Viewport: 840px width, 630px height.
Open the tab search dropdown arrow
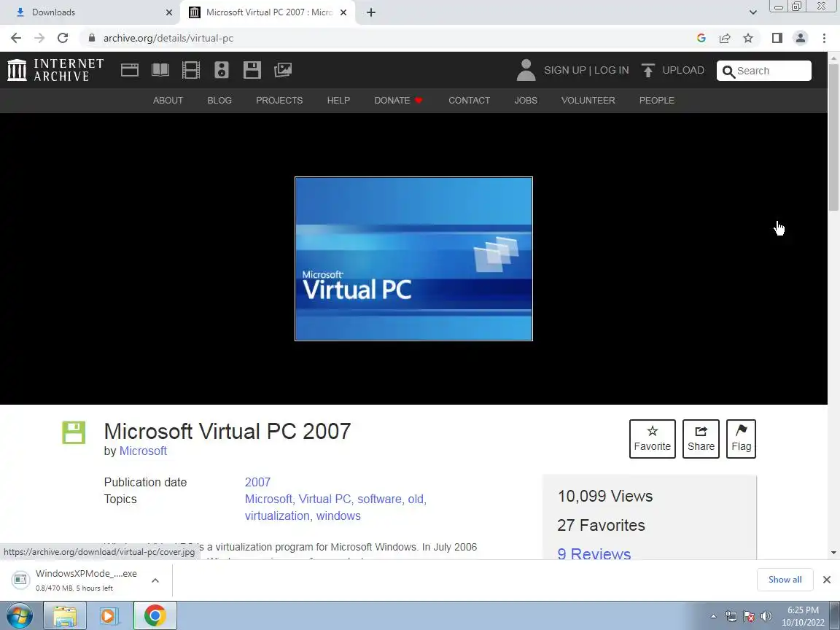point(752,12)
